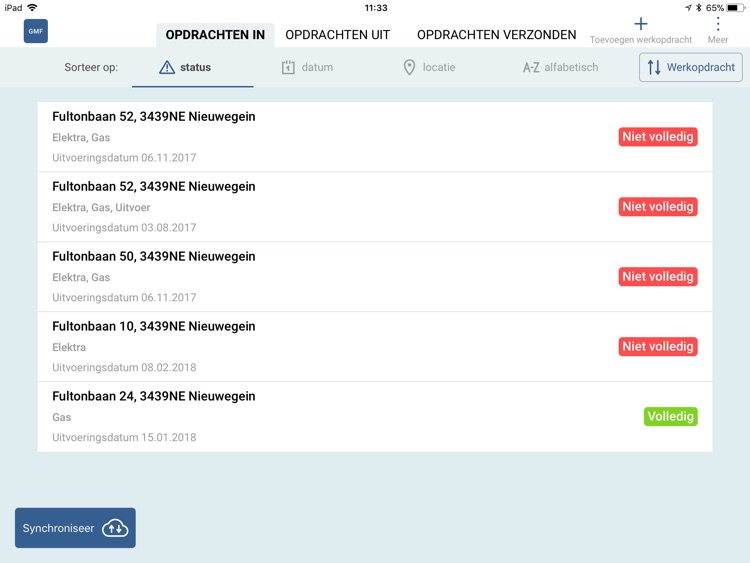Click the datum calendar icon
750x563 pixels.
(288, 67)
